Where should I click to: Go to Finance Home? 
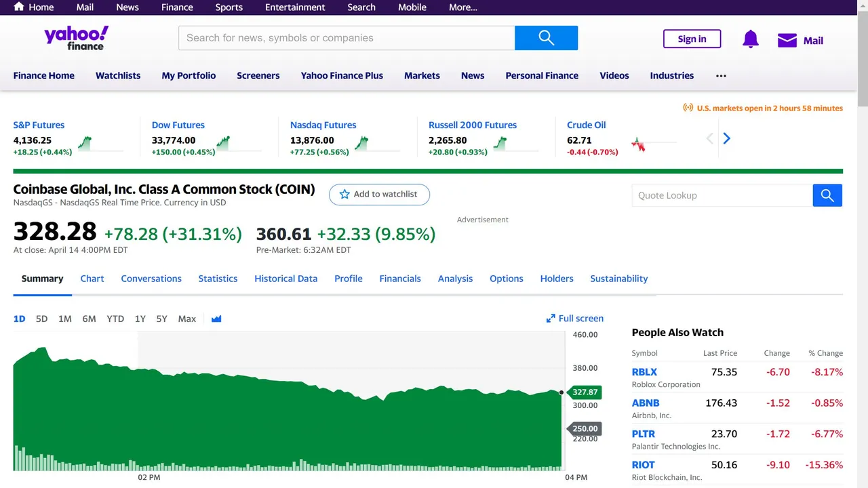coord(44,76)
